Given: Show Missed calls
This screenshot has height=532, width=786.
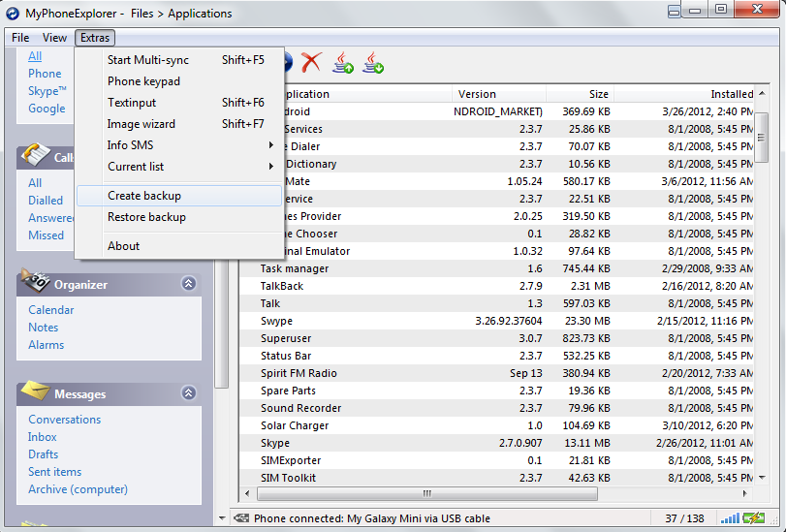Looking at the screenshot, I should tap(47, 235).
